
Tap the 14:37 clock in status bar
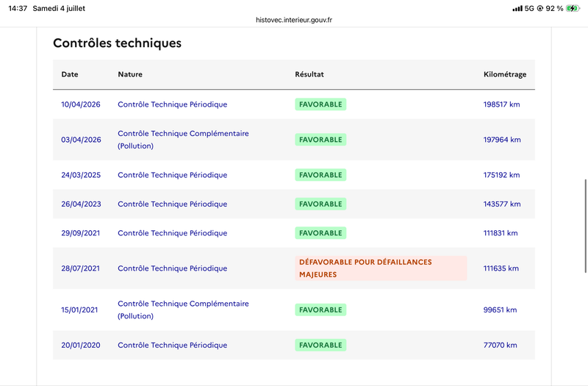pyautogui.click(x=18, y=8)
